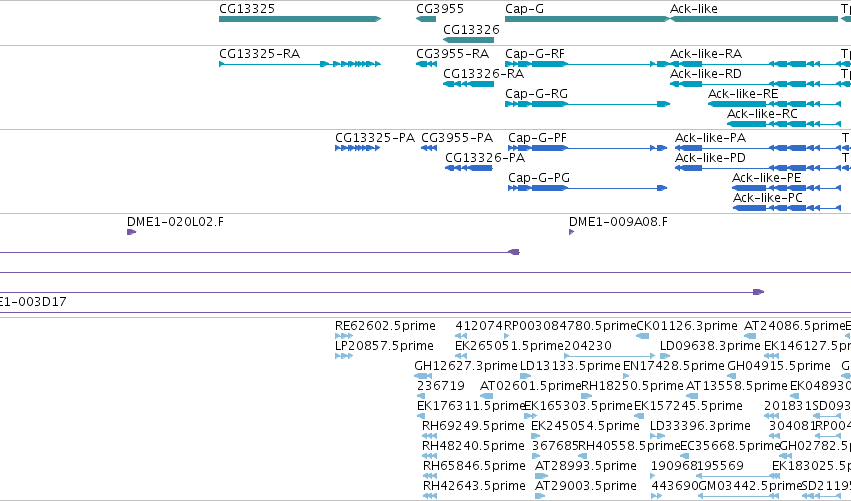
Task: Select the RH48240.5prime EST glyph
Action: click(429, 456)
